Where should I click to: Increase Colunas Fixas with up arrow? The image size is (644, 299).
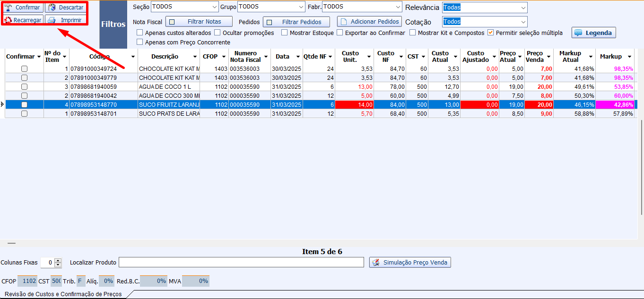(x=58, y=261)
